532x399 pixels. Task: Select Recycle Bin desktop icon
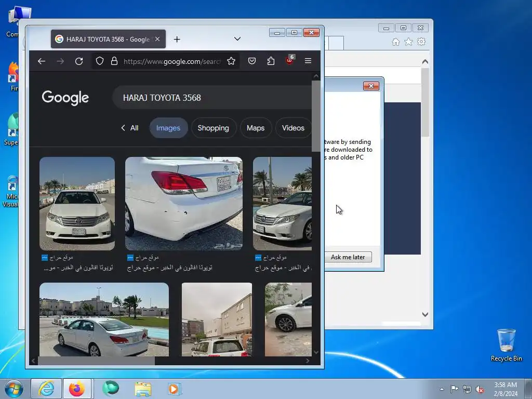pos(506,345)
